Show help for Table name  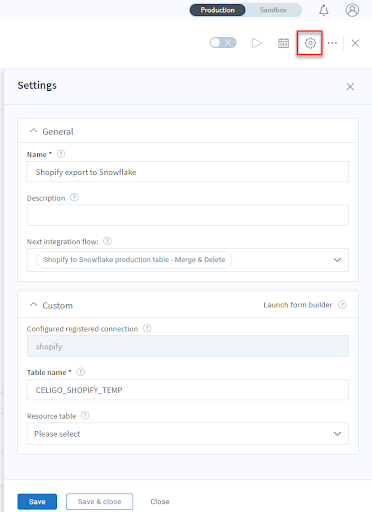click(x=80, y=372)
